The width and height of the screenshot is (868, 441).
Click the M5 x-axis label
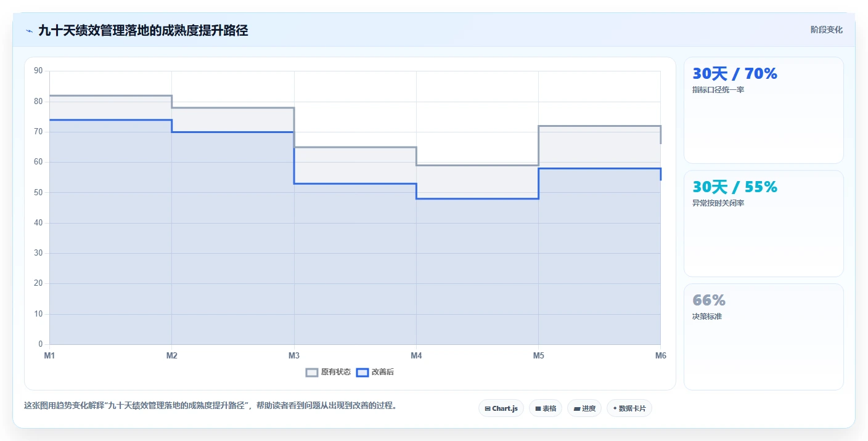(538, 355)
